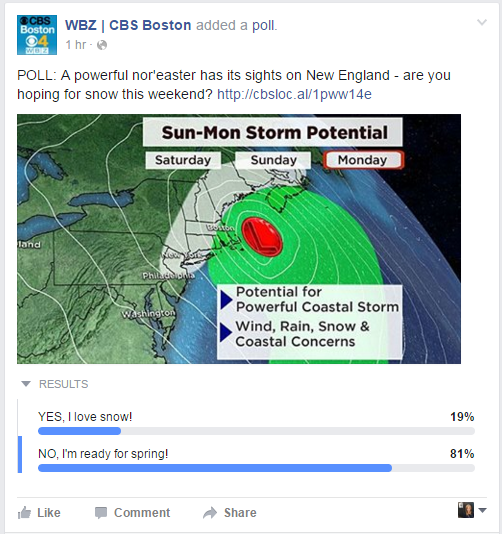Viewport: 502px width, 534px height.
Task: Open the WBZ | CBS Boston page link
Action: (x=128, y=25)
